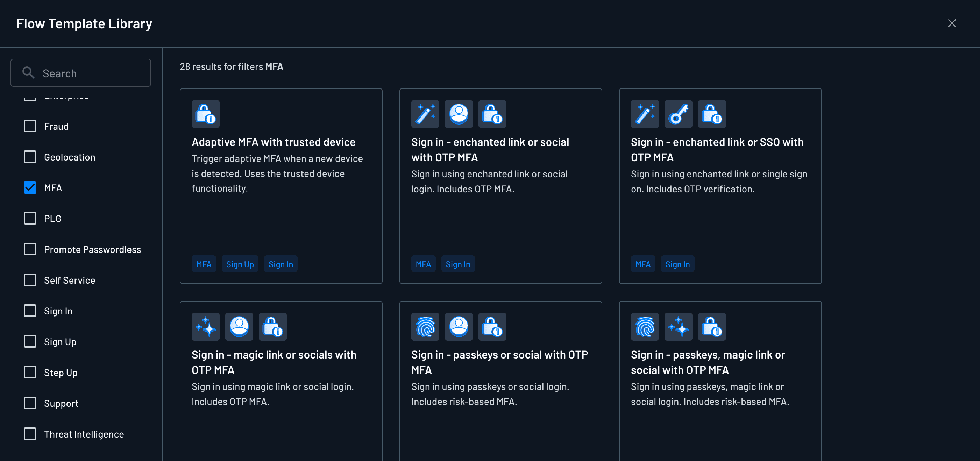Close the Flow Template Library
980x461 pixels.
coord(952,23)
